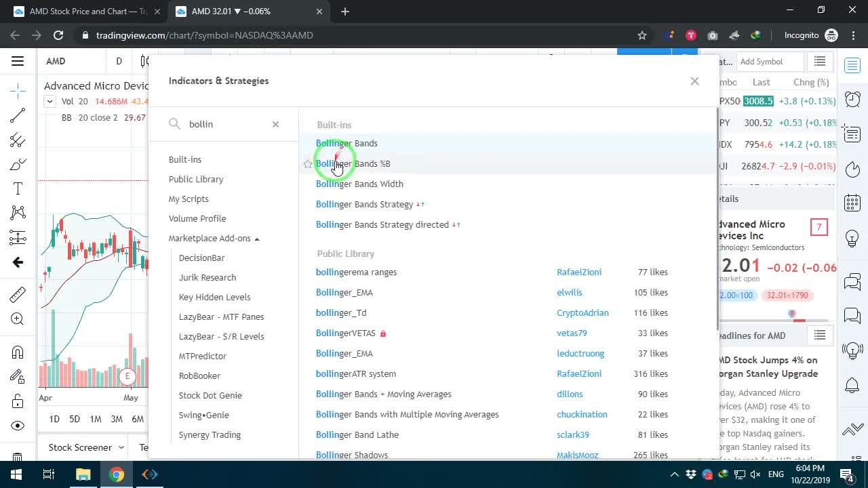The width and height of the screenshot is (868, 488).
Task: Clear the 'bollin' search text
Action: pyautogui.click(x=275, y=124)
